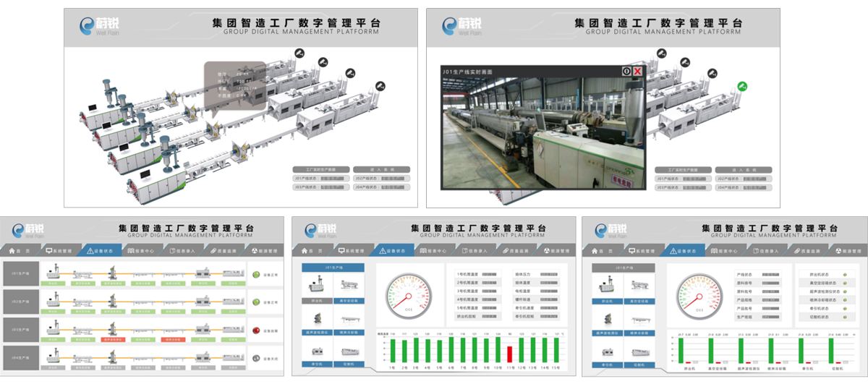Viewport: 868px width, 384px height.
Task: Click the green status light in the J01生产线 row
Action: pos(255,274)
